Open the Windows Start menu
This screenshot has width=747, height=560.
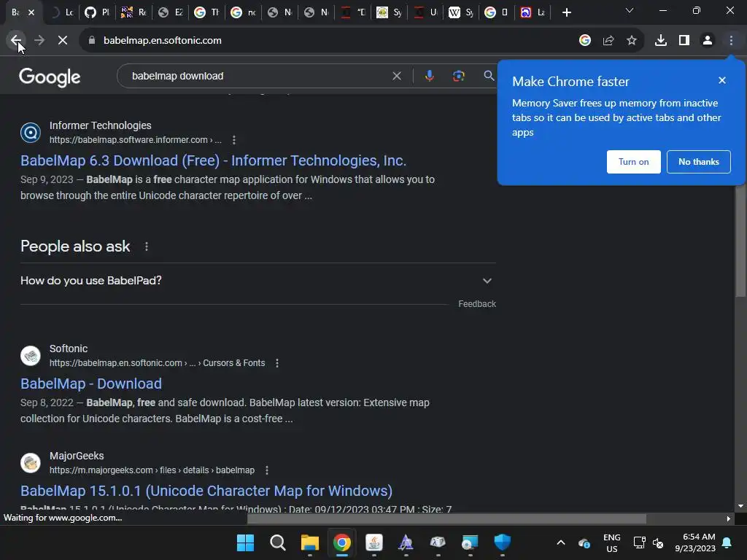pyautogui.click(x=245, y=542)
